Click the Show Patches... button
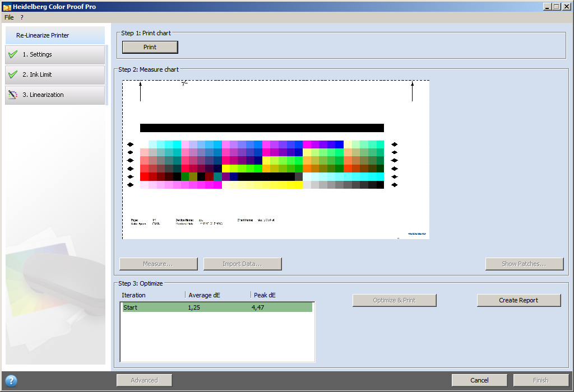Viewport: 574px width, 392px height. point(524,264)
